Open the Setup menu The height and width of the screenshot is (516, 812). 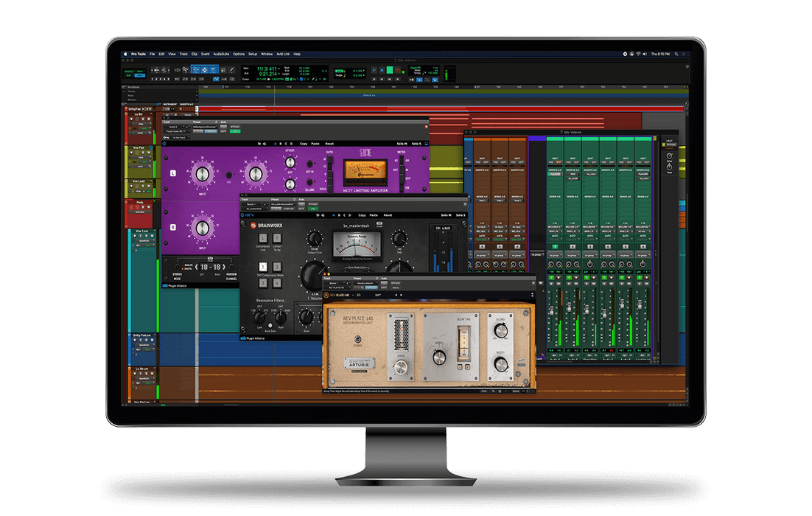click(x=253, y=54)
